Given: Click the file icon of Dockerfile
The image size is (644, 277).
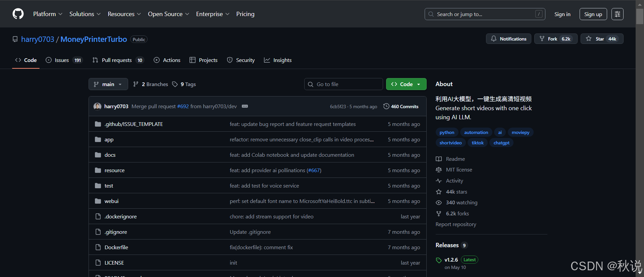Looking at the screenshot, I should pyautogui.click(x=98, y=247).
